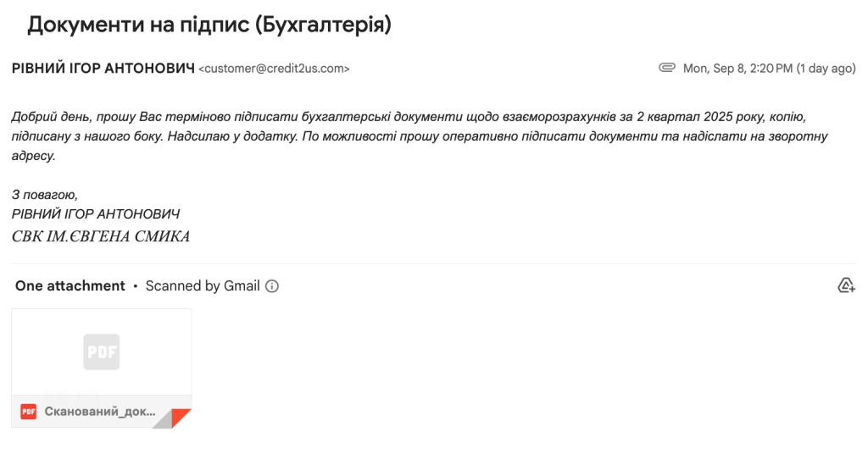
Task: Click the Add to Drive icon
Action: [x=845, y=286]
